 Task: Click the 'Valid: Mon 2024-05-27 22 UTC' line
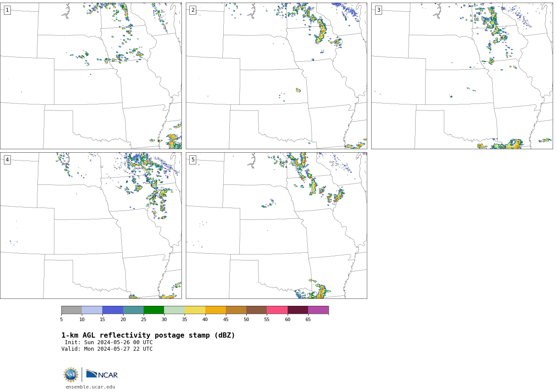coord(107,349)
